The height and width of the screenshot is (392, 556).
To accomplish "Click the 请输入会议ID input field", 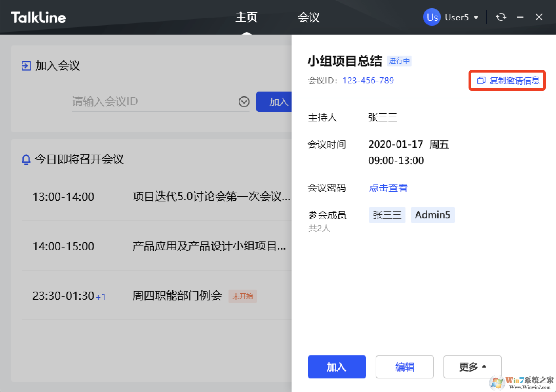I will pos(142,101).
